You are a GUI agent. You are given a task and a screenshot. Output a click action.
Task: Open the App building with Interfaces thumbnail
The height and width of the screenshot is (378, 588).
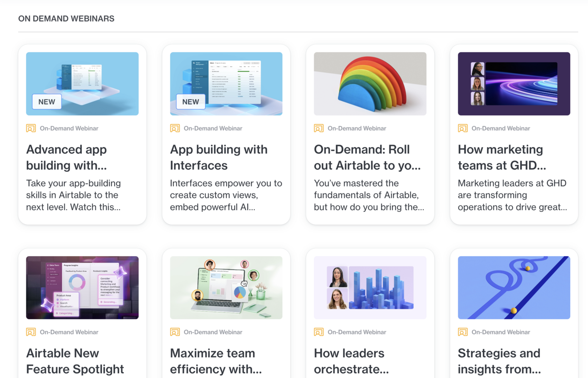(226, 84)
